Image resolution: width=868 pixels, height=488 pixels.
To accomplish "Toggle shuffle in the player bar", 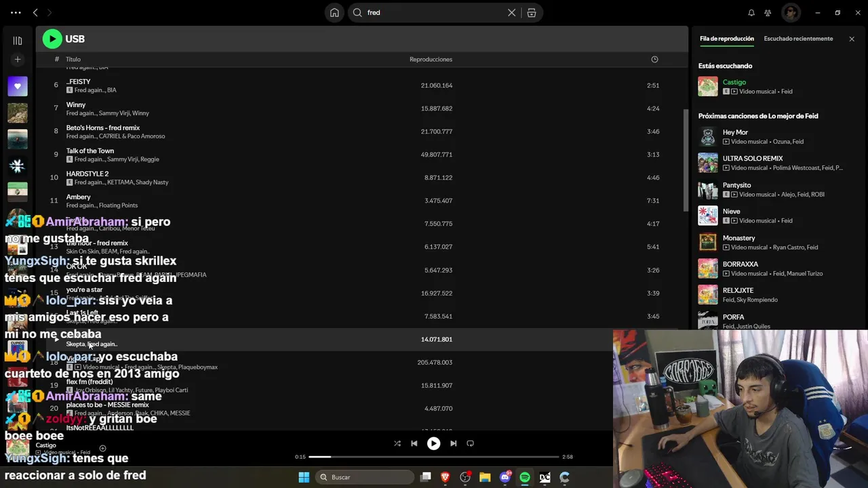I will click(397, 443).
